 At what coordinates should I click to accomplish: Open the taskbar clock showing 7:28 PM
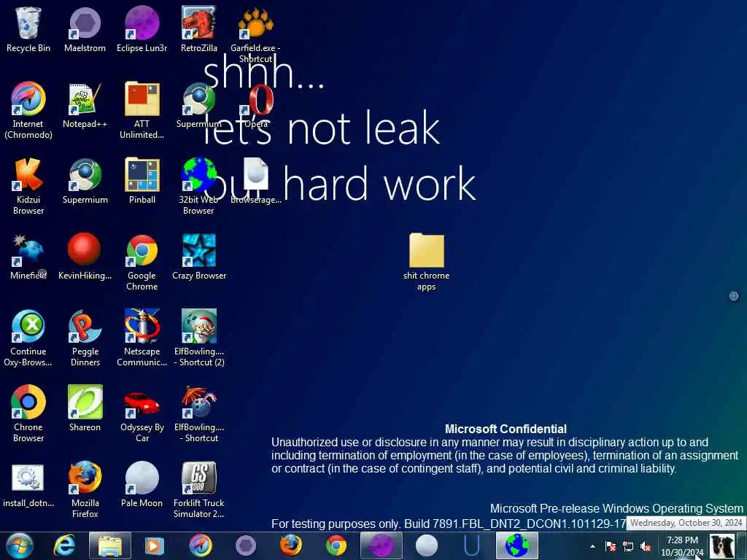pos(682,546)
